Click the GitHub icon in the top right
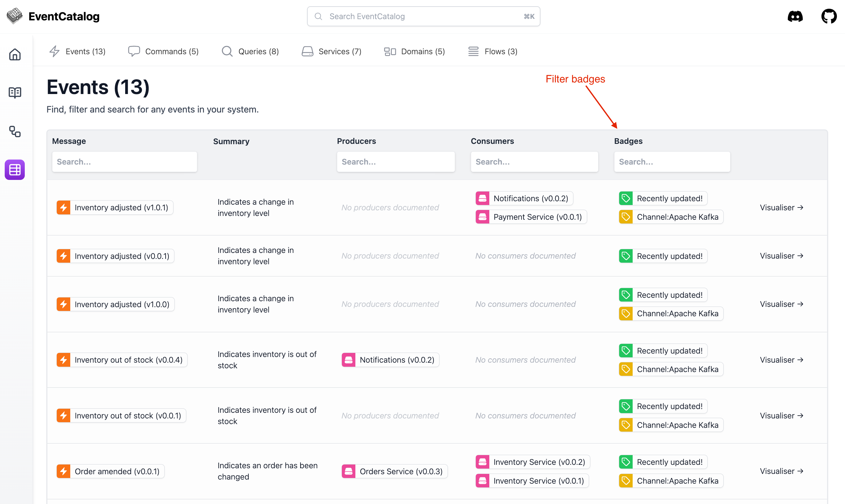This screenshot has height=504, width=845. [828, 16]
